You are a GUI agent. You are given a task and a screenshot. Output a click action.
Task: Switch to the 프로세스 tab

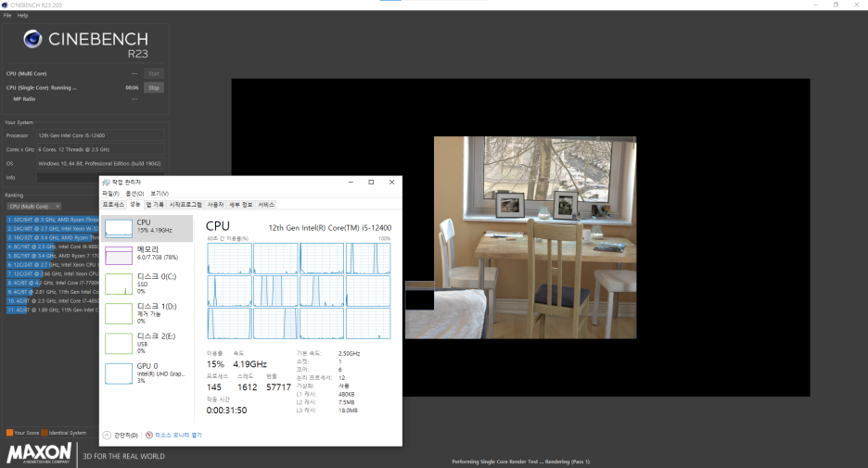[x=113, y=205]
